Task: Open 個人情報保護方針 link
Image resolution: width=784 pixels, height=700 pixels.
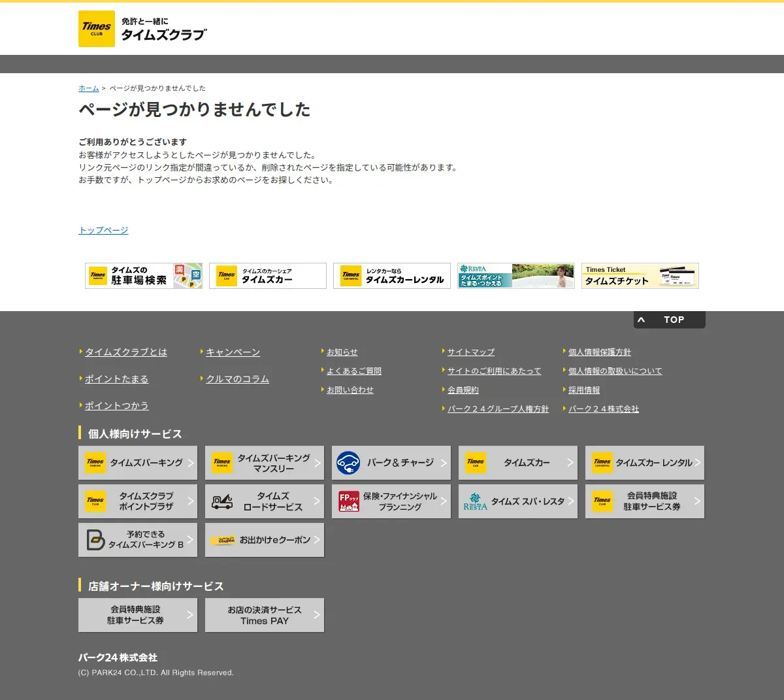Action: [600, 352]
